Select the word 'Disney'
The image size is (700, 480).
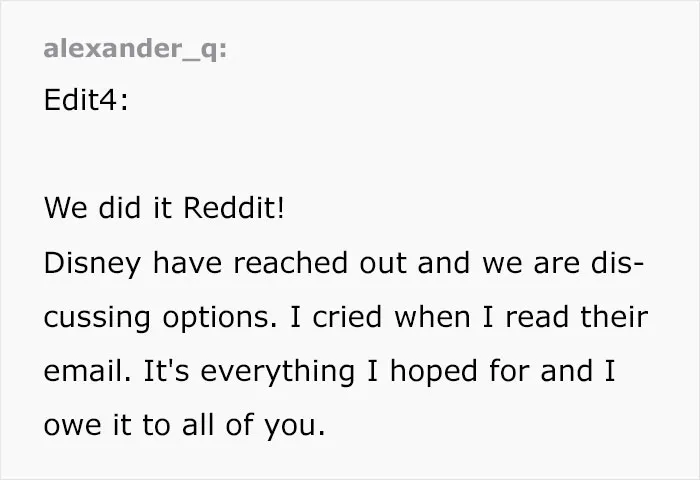(92, 263)
